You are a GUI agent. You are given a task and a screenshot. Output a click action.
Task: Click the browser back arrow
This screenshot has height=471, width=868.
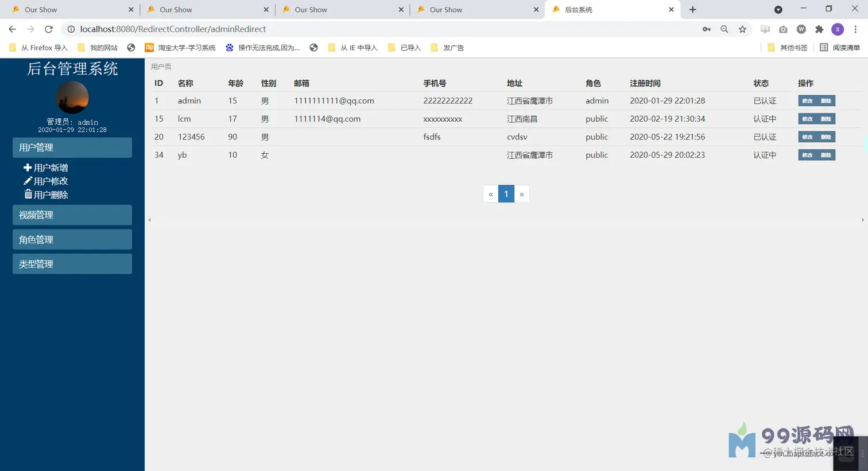click(x=12, y=29)
